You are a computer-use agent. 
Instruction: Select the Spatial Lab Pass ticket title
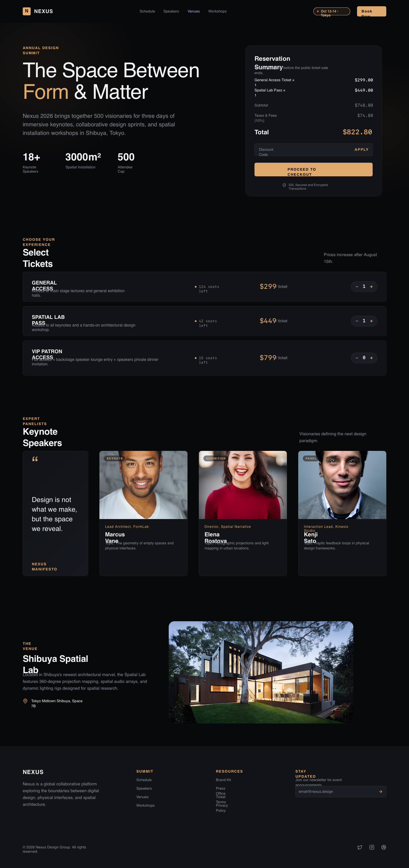point(48,320)
